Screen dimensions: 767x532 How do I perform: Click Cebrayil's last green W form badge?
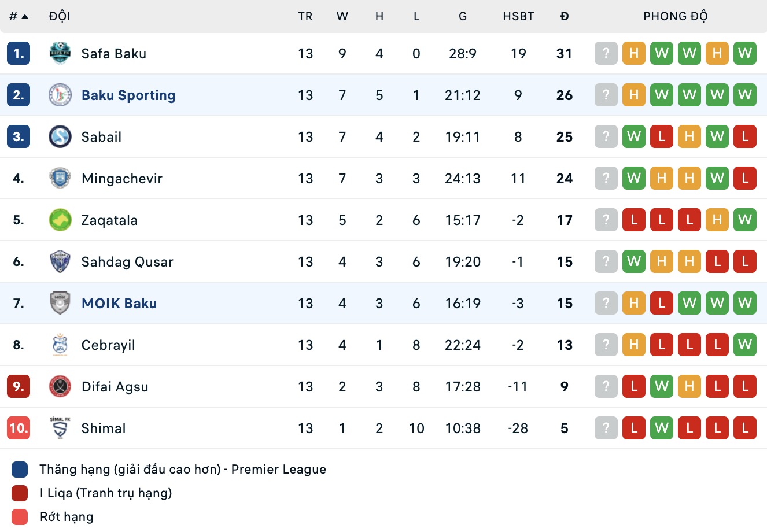coord(745,345)
